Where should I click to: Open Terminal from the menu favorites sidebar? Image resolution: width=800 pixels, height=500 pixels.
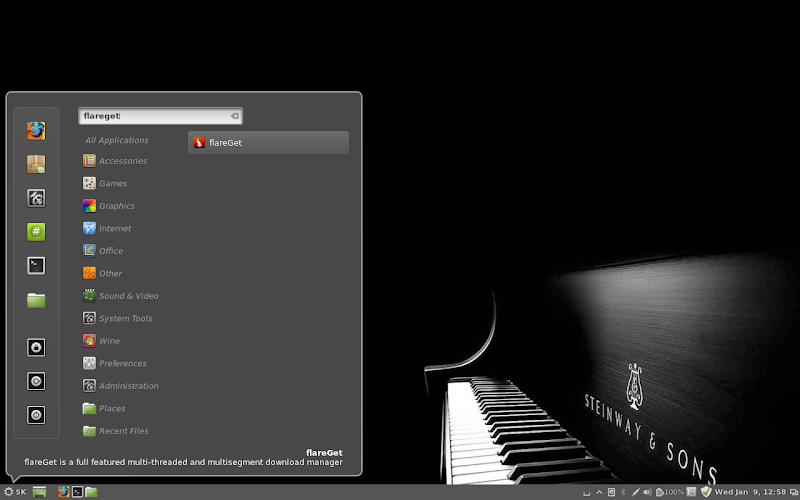(x=36, y=265)
